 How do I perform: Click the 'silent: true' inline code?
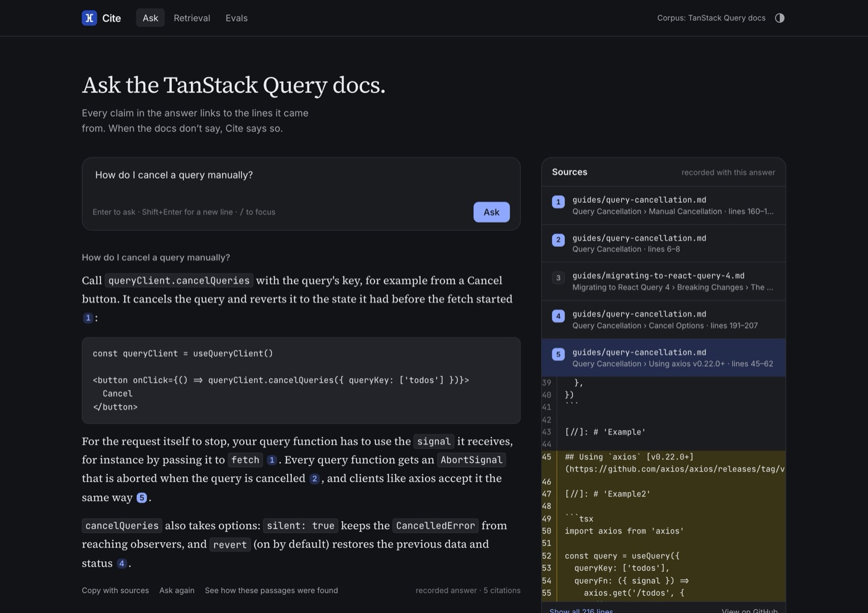[x=301, y=526]
